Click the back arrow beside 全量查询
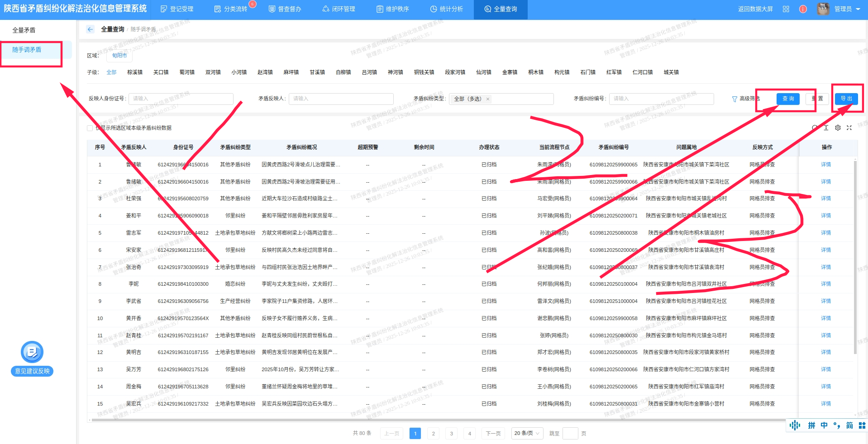Image resolution: width=868 pixels, height=444 pixels. (91, 29)
